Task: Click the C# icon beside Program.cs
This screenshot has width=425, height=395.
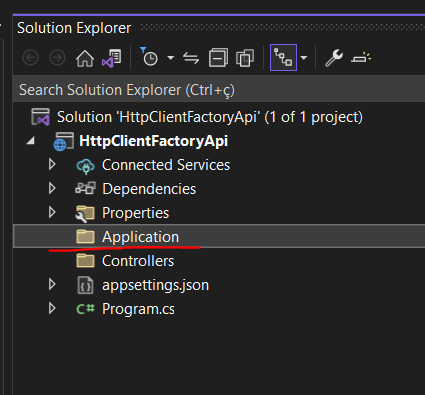Action: pos(85,309)
